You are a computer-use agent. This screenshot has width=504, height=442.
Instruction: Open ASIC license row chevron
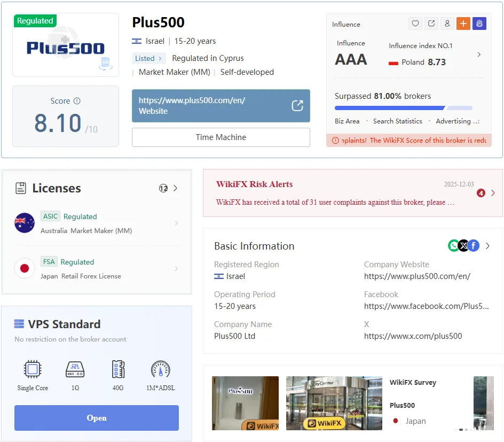click(x=176, y=223)
